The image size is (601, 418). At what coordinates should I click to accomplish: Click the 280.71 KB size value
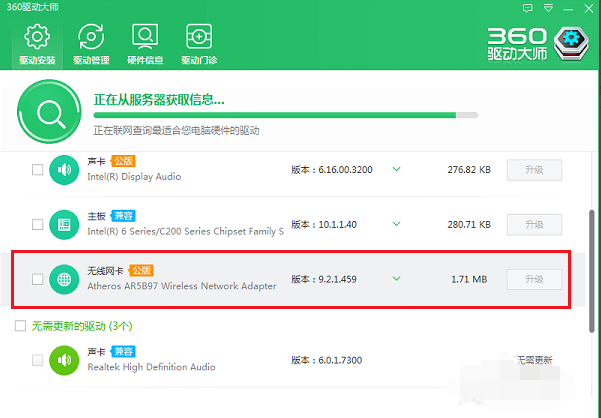(469, 225)
